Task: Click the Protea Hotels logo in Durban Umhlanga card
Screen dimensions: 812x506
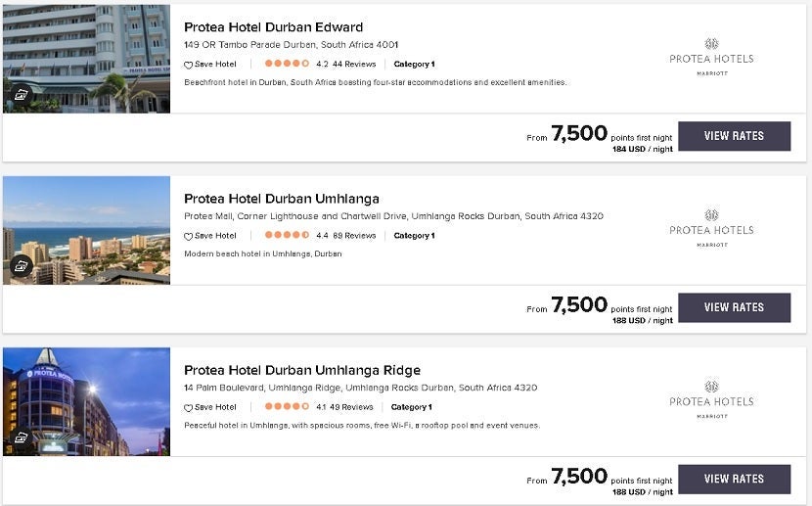Action: 711,228
